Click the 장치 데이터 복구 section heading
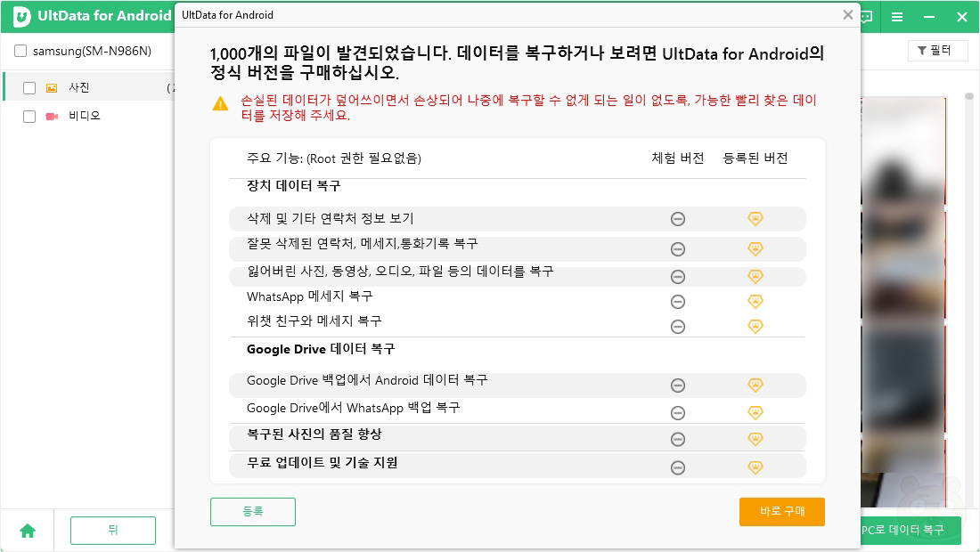This screenshot has width=980, height=552. tap(294, 186)
